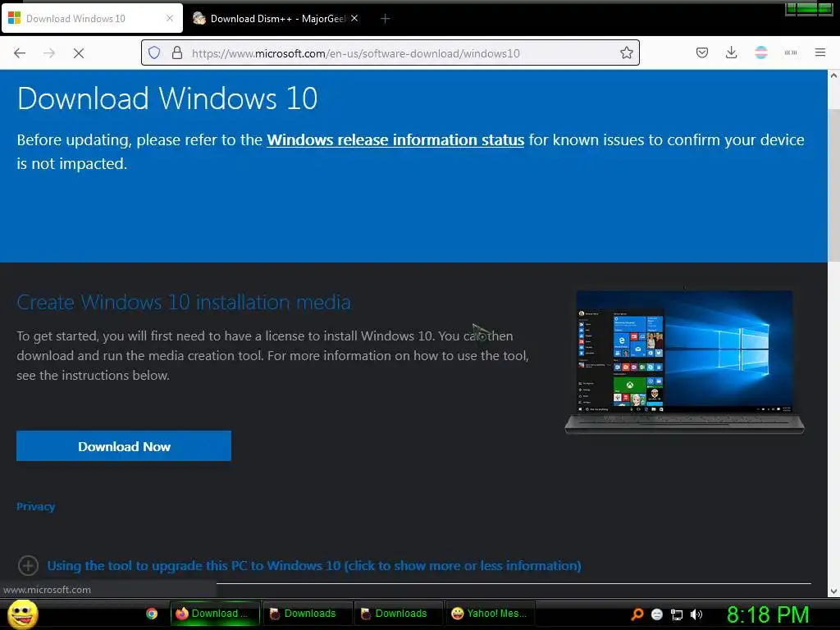The height and width of the screenshot is (630, 840).
Task: Switch to the Download Dism++ MajorGeeks tab
Action: [276, 18]
